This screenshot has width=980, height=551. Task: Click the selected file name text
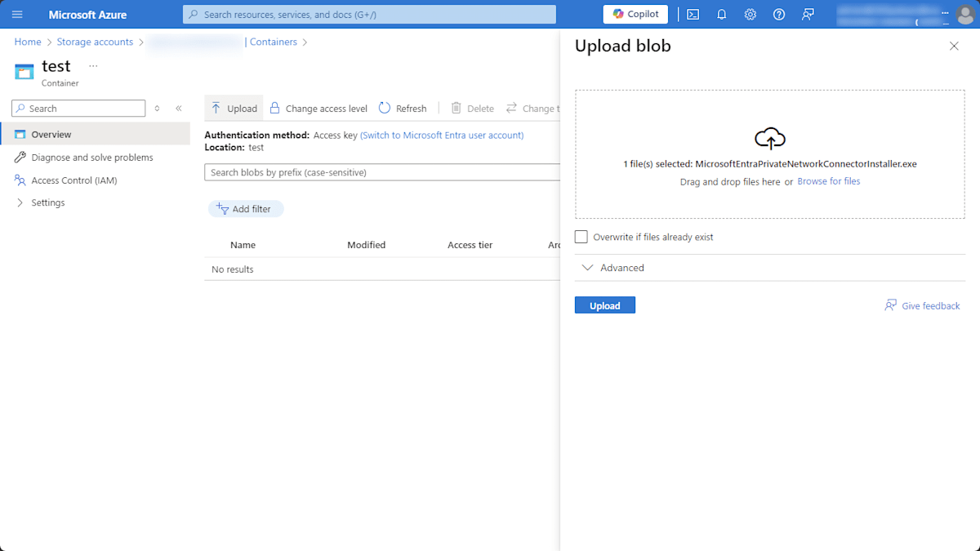(x=806, y=164)
